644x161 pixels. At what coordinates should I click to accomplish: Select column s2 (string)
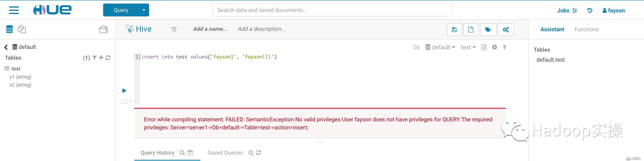21,85
